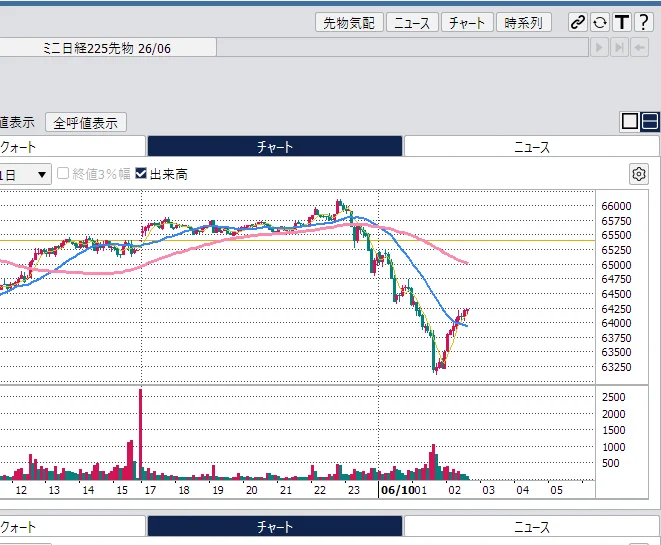Click the skip-to-end arrow button

[619, 48]
